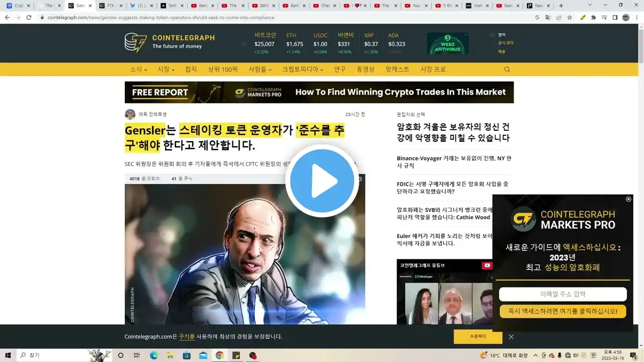Expand the 사람들 dropdown
644x362 pixels.
tap(260, 69)
